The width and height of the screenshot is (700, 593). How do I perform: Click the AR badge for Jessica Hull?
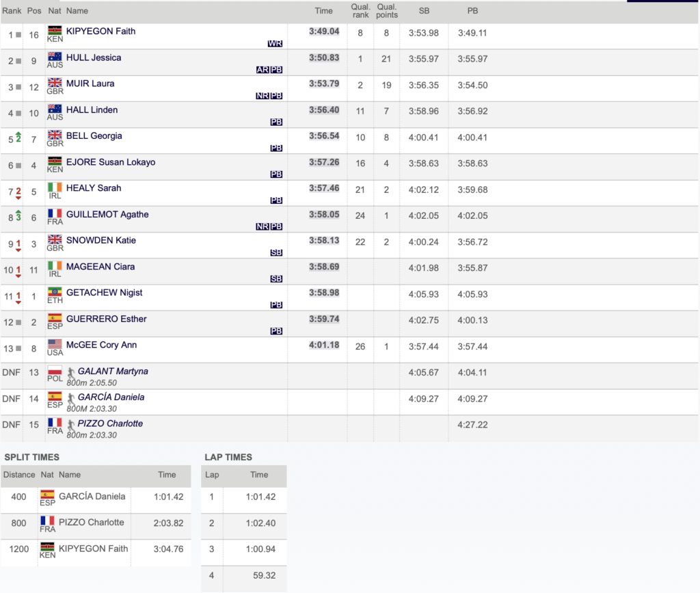click(x=262, y=70)
